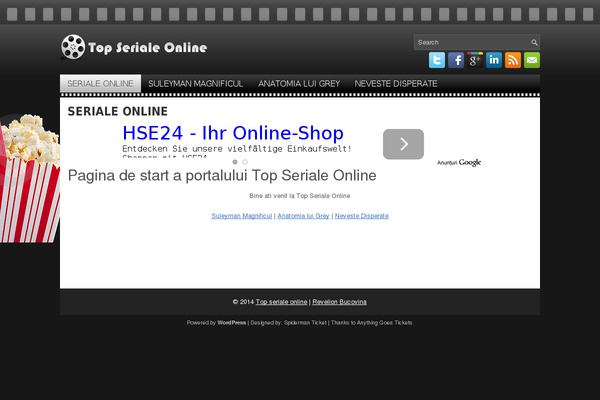Click the Bine ati venit welcome text
Viewport: 600px width, 400px height.
(x=300, y=196)
